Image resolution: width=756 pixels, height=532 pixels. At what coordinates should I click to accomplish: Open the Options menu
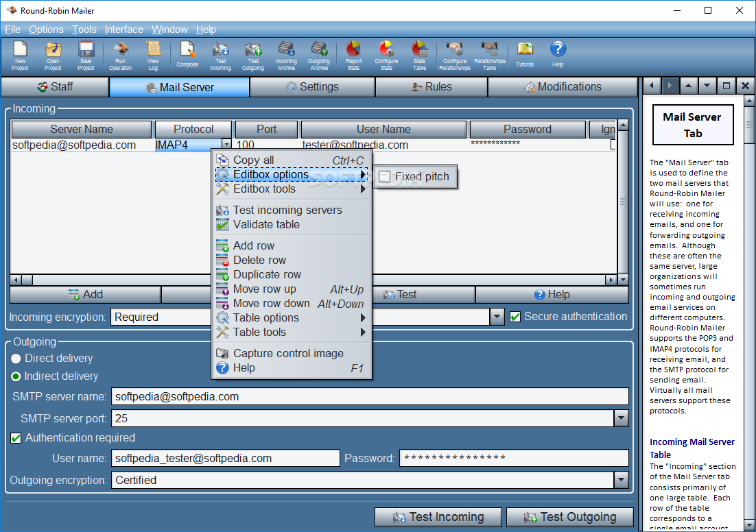point(46,29)
